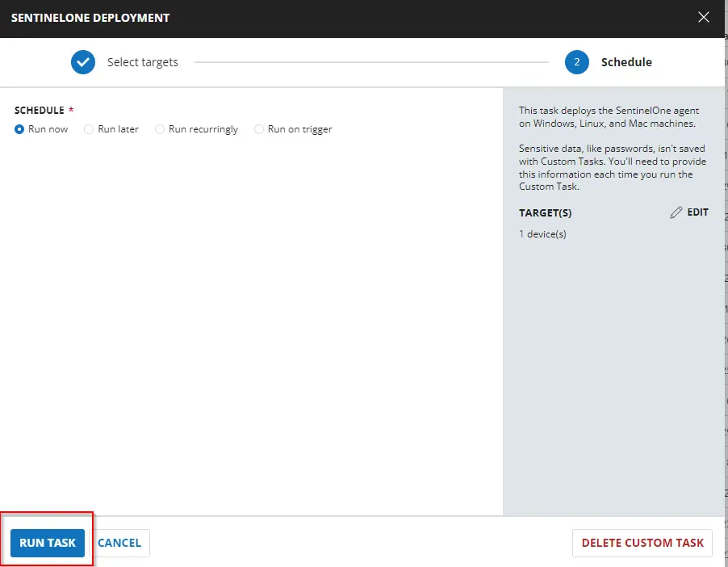Click the TARGET(S) heading text
Viewport: 728px width, 567px height.
[545, 213]
